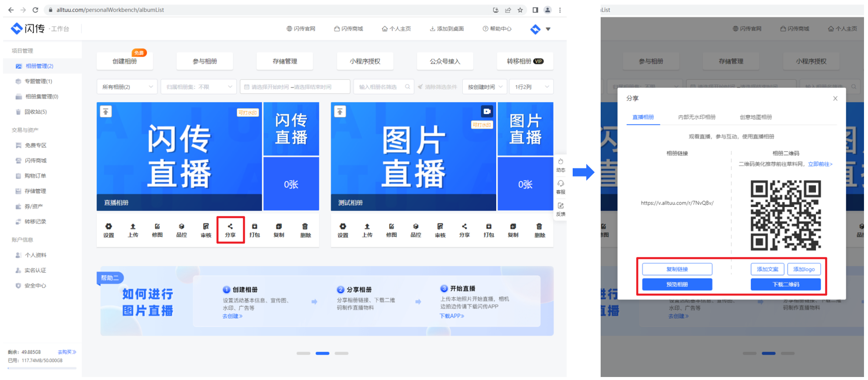Select 相册集管理(0) in the sidebar
This screenshot has width=868, height=380.
click(x=41, y=96)
